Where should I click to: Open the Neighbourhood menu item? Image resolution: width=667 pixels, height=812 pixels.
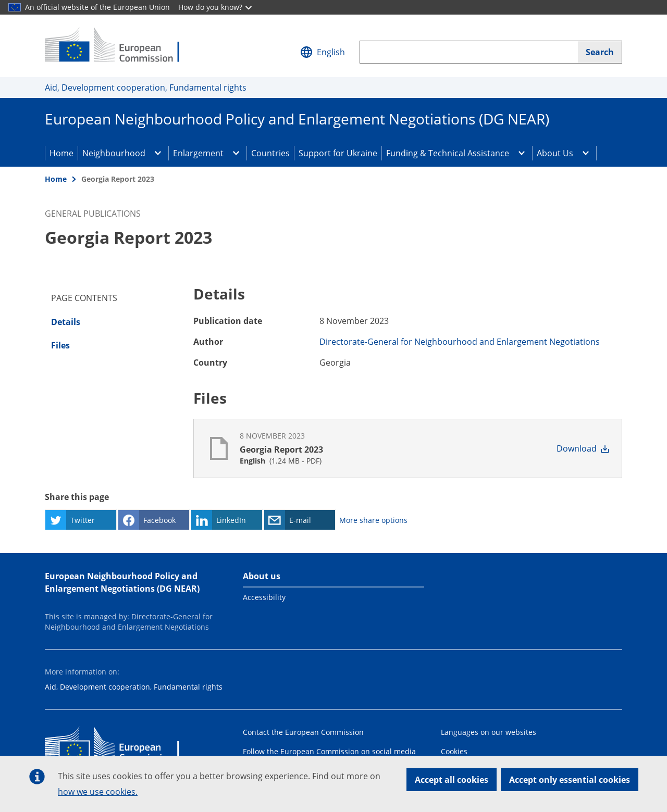[x=114, y=153]
